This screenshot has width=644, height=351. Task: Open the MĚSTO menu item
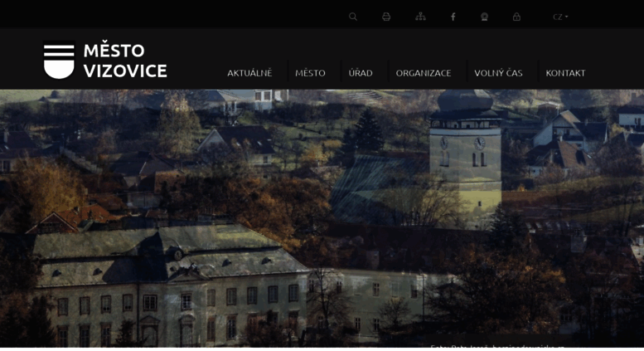coord(310,73)
